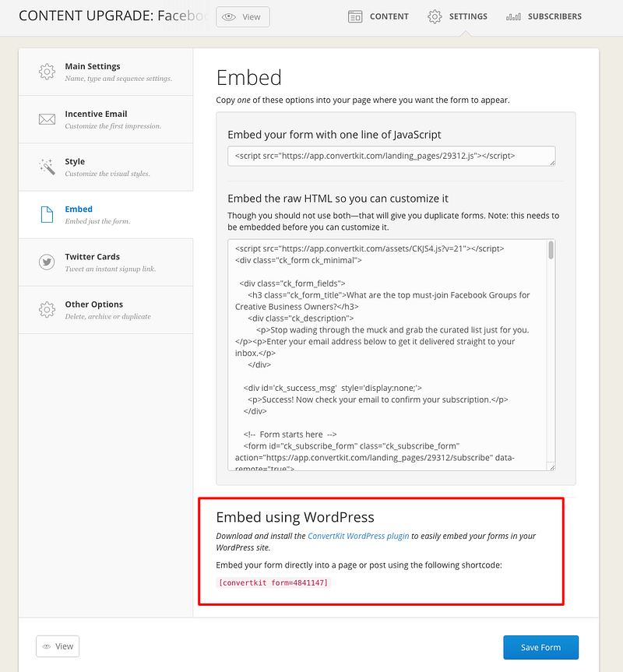Image resolution: width=623 pixels, height=672 pixels.
Task: Click the Content layout icon in header
Action: [355, 16]
